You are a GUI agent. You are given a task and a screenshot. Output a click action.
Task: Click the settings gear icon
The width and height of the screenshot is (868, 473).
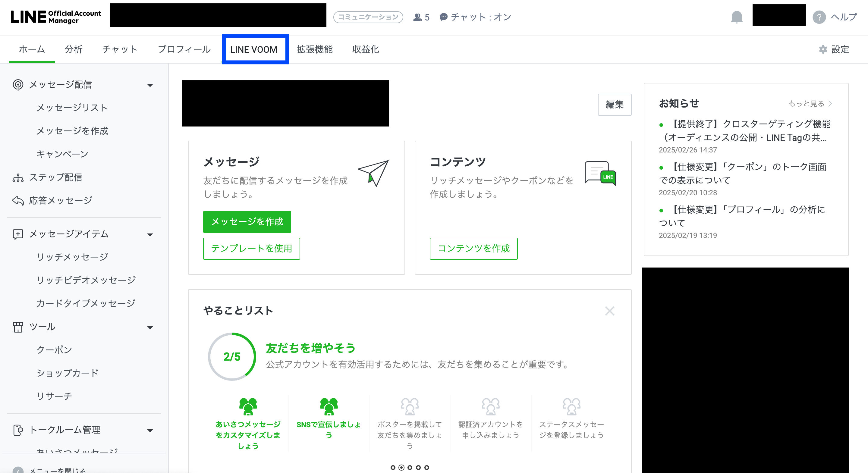823,49
